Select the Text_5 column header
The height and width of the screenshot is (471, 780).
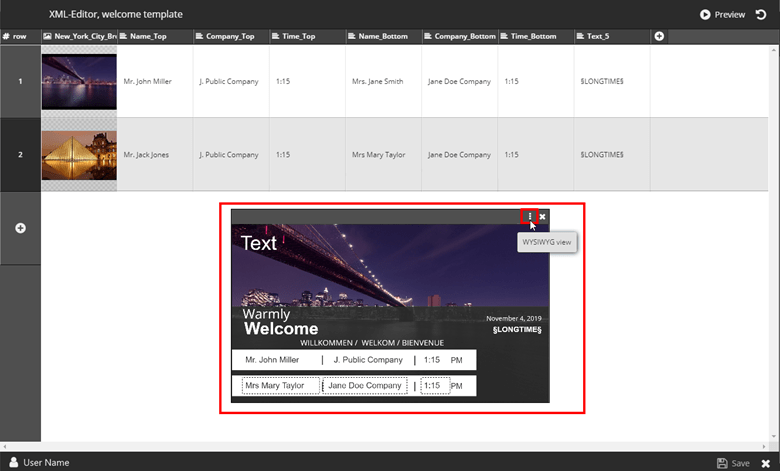click(612, 36)
